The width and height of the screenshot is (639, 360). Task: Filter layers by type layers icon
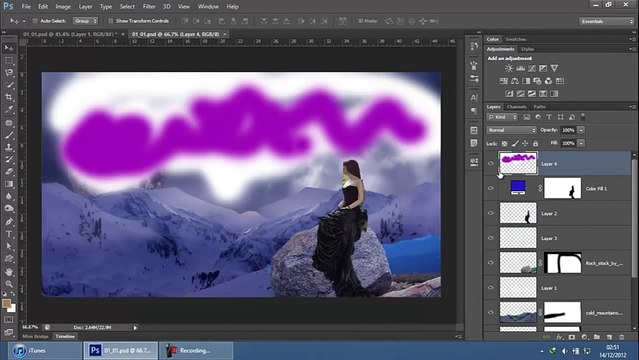(549, 117)
